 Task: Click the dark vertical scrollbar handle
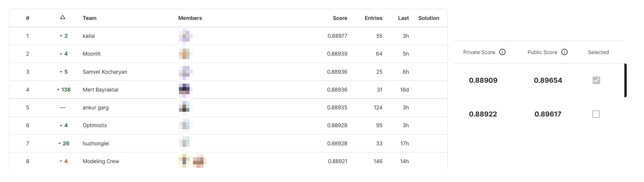tap(625, 80)
